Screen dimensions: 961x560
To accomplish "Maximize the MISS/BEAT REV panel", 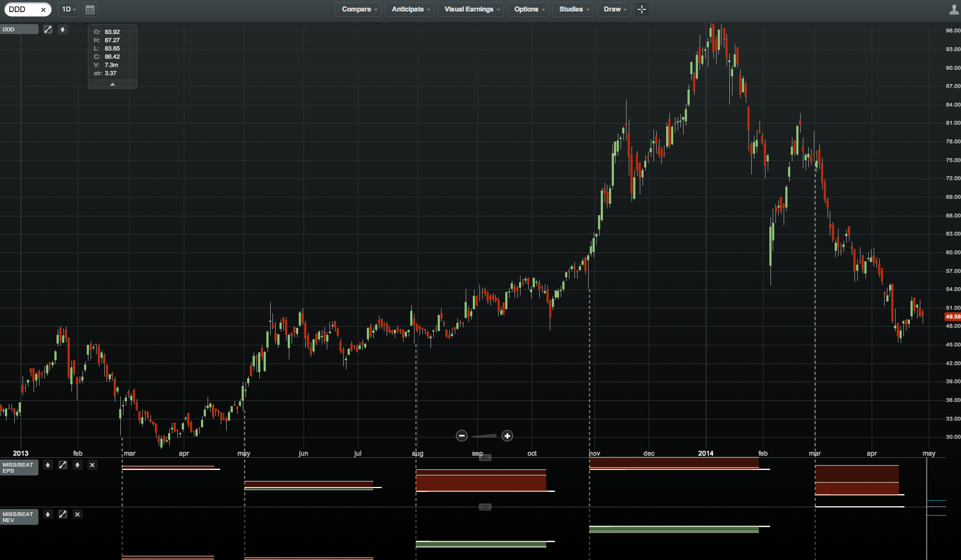I will pyautogui.click(x=63, y=514).
